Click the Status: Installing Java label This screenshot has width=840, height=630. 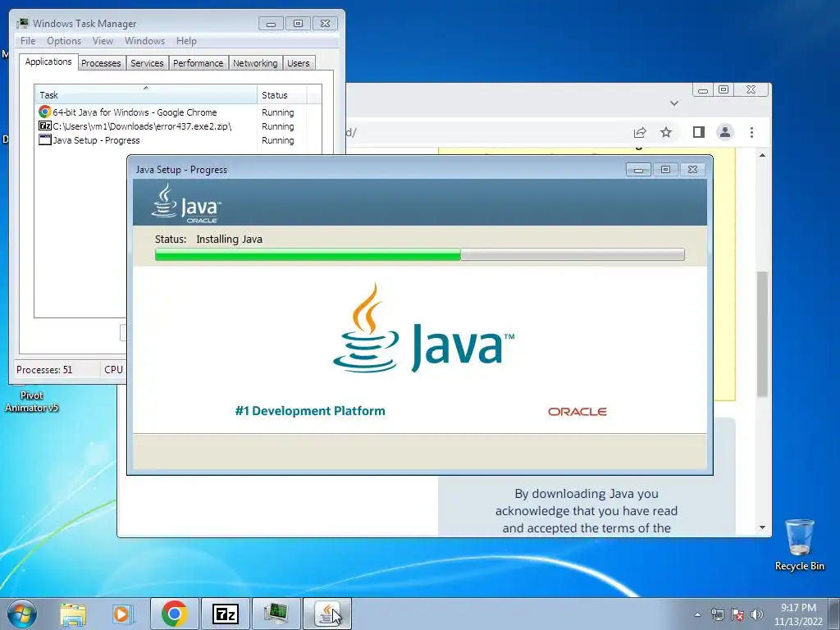coord(208,239)
